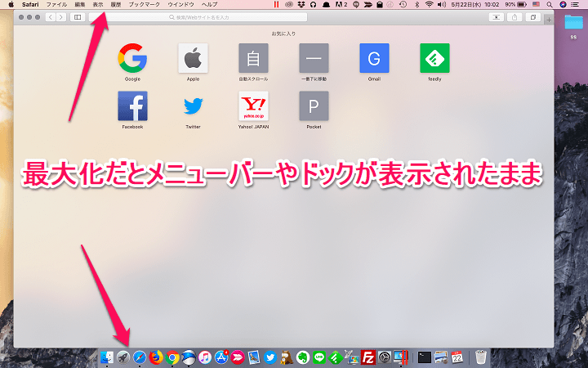Viewport: 588px width, 368px height.
Task: Open feedly app in the Dock
Action: (x=336, y=357)
